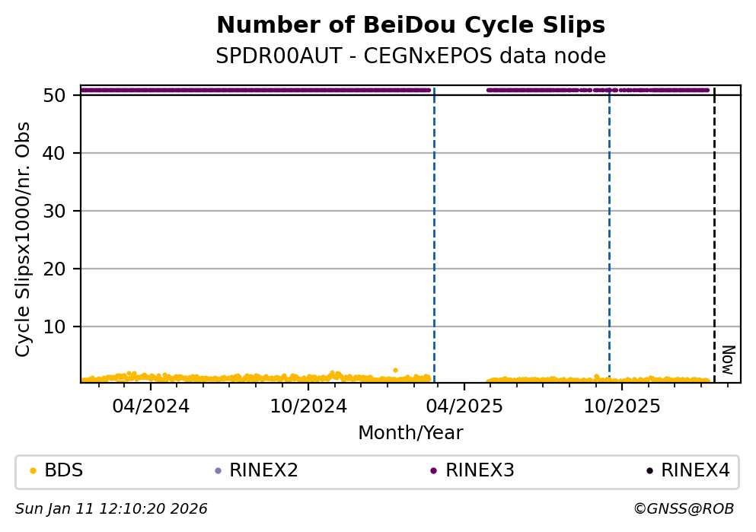This screenshot has height=532, width=756.
Task: Click the isolated yellow outlier data point
Action: (x=395, y=370)
